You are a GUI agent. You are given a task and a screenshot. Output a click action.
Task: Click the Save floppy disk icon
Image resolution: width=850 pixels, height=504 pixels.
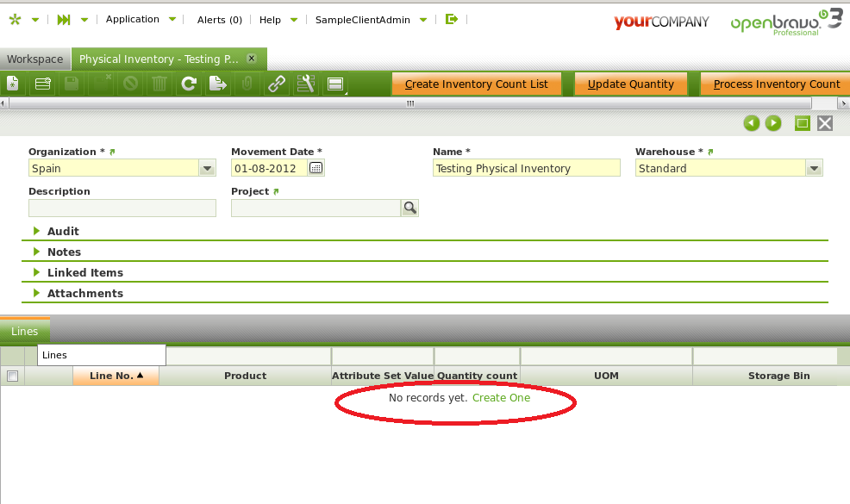tap(72, 84)
